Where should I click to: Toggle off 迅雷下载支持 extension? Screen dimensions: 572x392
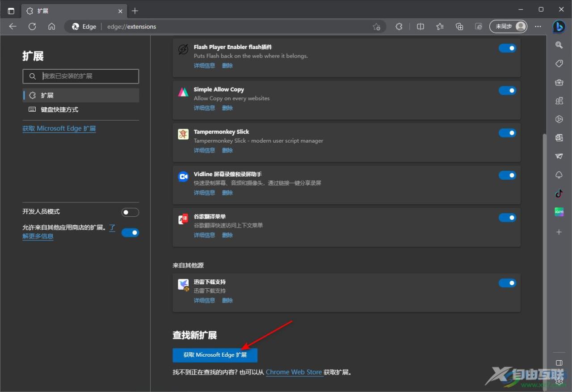point(507,283)
